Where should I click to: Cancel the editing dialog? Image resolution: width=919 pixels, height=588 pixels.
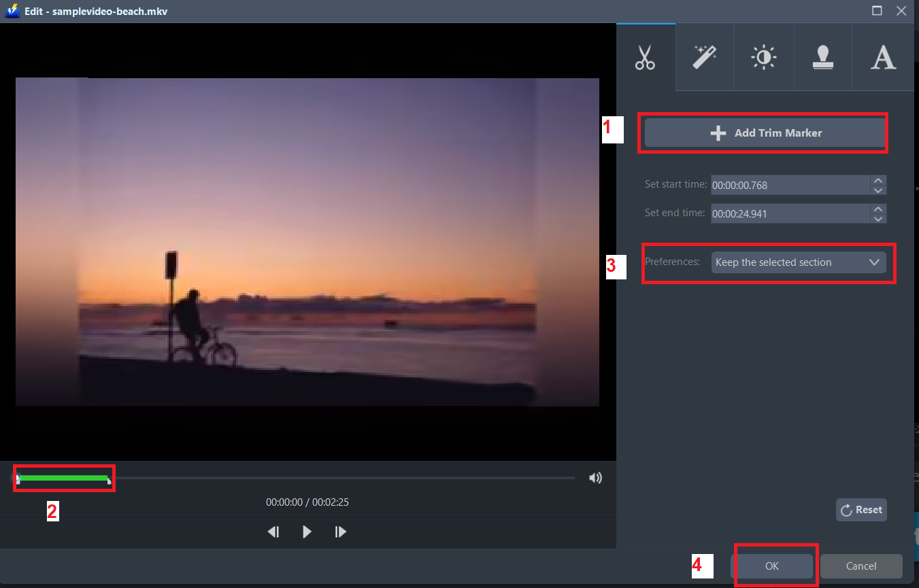point(861,566)
